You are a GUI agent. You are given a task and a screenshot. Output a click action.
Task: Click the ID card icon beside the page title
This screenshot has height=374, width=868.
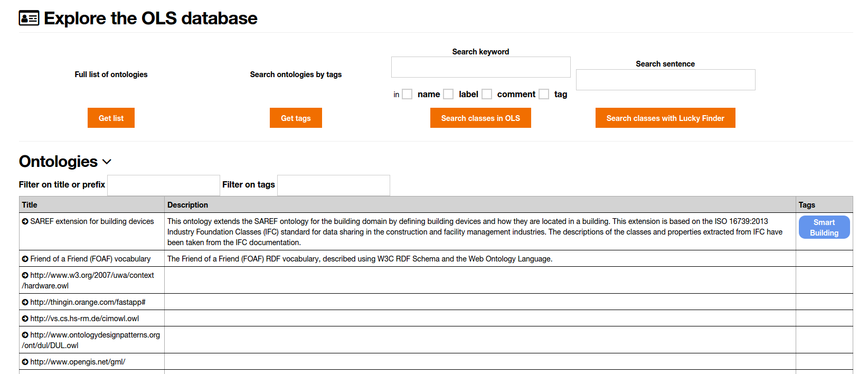29,18
